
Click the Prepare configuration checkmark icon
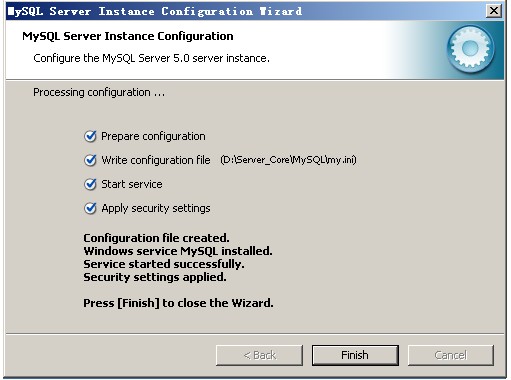click(x=90, y=136)
